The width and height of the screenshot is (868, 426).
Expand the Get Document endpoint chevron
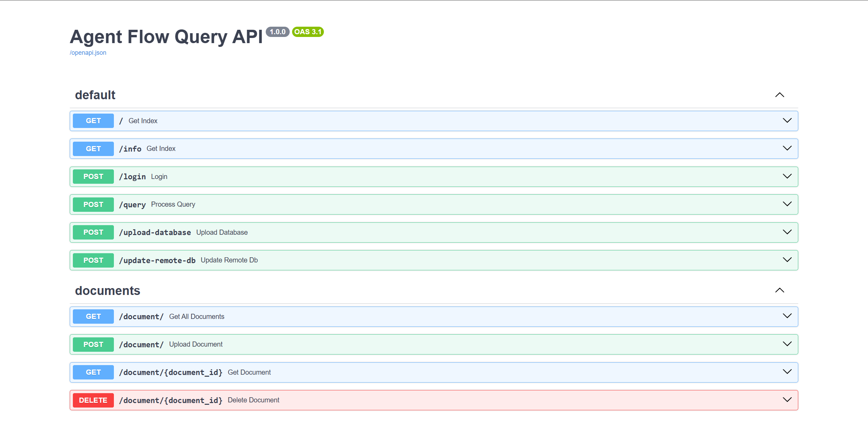click(x=787, y=372)
